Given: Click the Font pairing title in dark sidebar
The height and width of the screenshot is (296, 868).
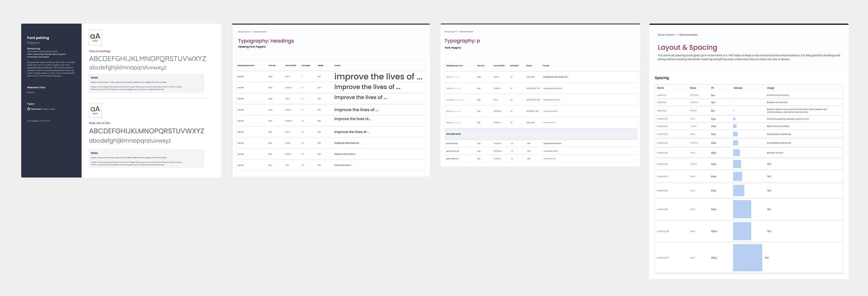Looking at the screenshot, I should (x=38, y=38).
